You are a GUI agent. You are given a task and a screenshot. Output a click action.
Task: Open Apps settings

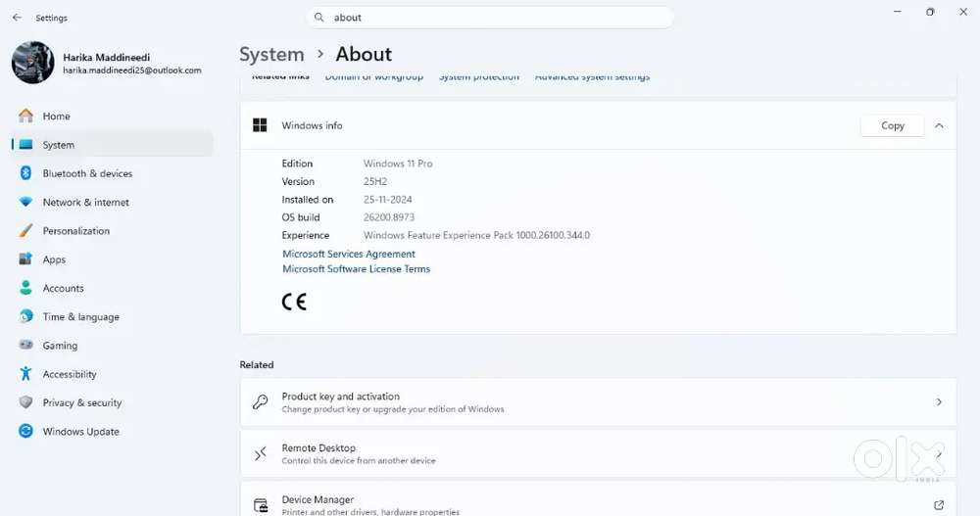[113, 259]
